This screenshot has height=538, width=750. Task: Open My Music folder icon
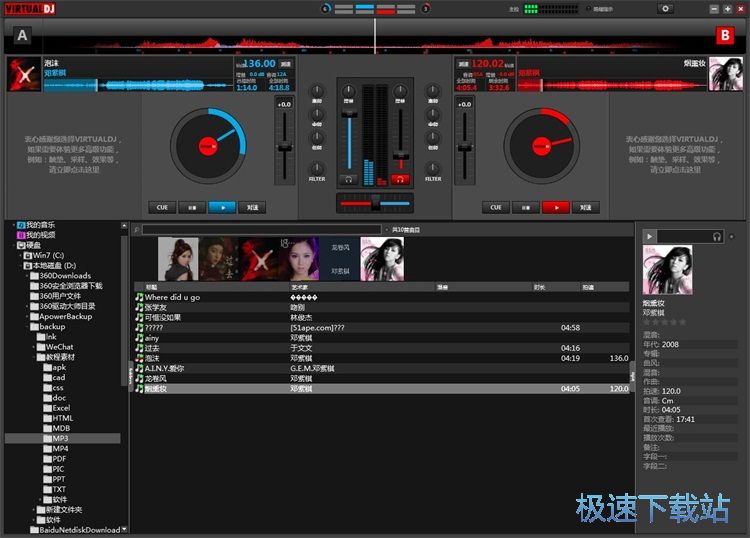coord(21,225)
